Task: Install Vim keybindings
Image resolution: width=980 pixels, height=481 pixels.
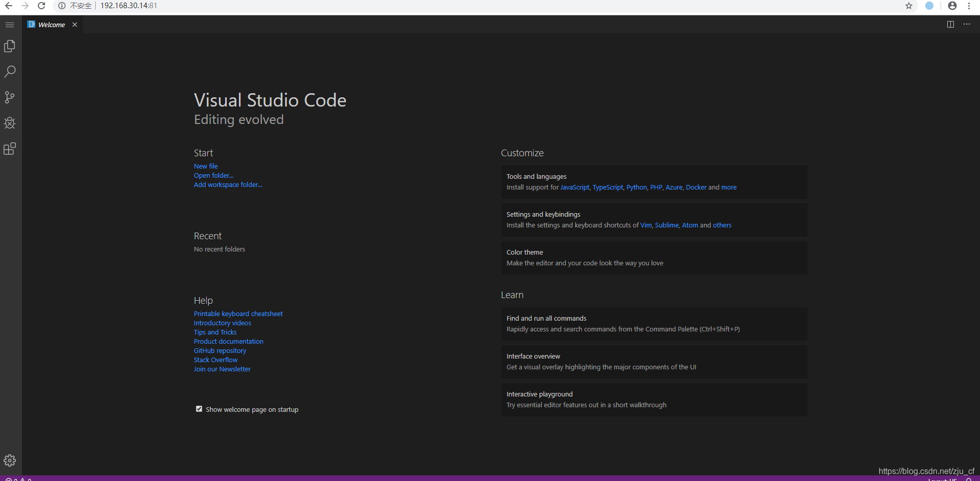Action: (x=646, y=225)
